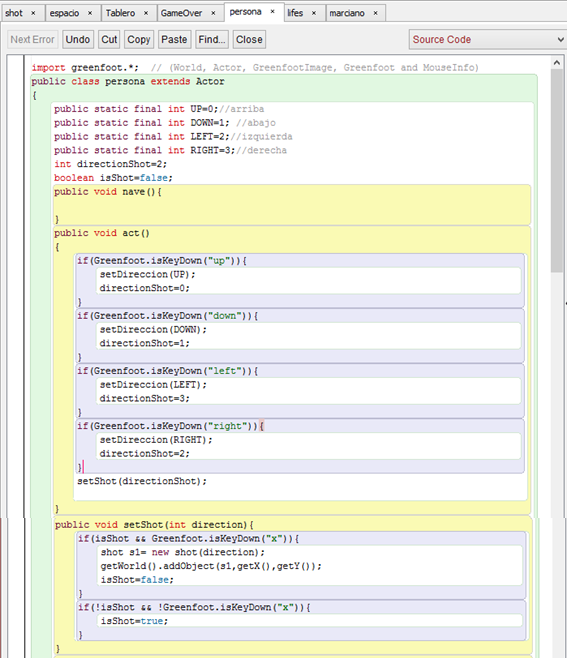
Task: Place cursor on 'import greenfoot.*;' line
Action: (x=85, y=68)
